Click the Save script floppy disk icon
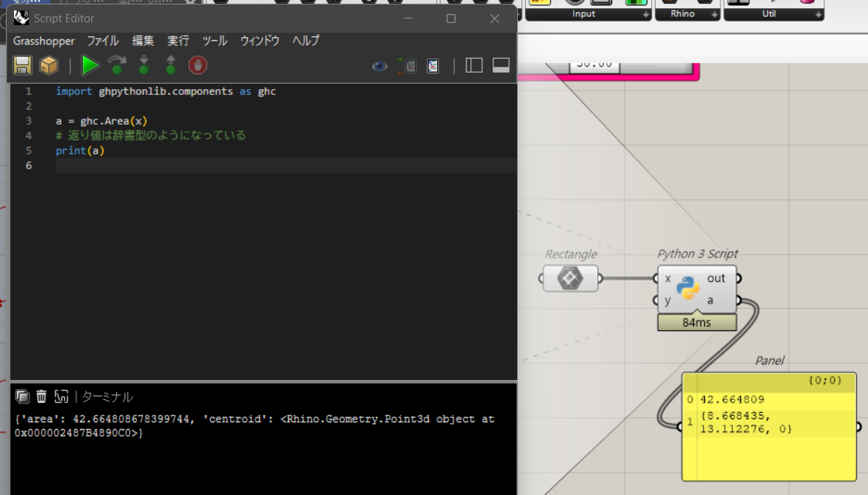The width and height of the screenshot is (868, 495). pos(22,66)
